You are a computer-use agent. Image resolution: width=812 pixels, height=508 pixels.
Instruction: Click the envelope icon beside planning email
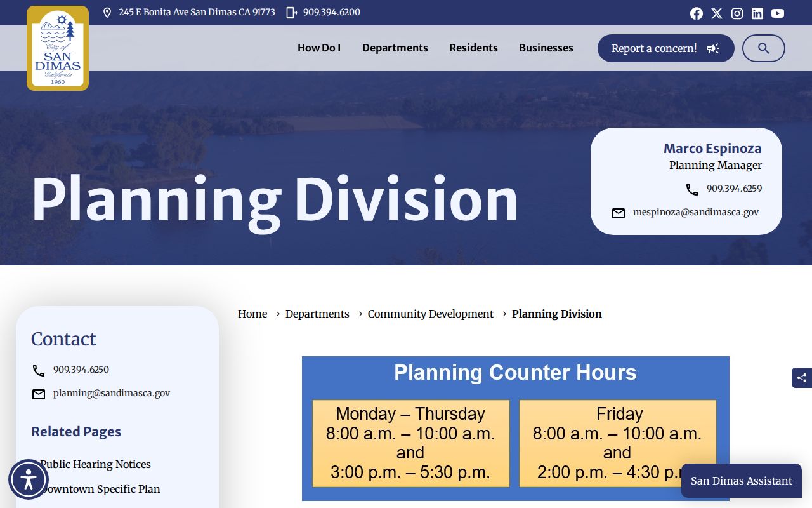tap(39, 394)
